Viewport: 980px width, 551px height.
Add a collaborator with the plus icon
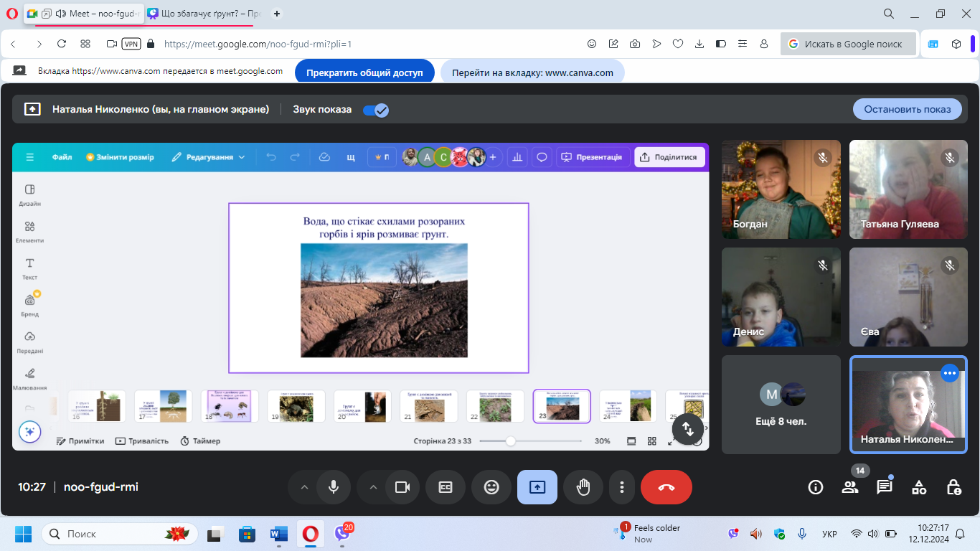pos(493,157)
